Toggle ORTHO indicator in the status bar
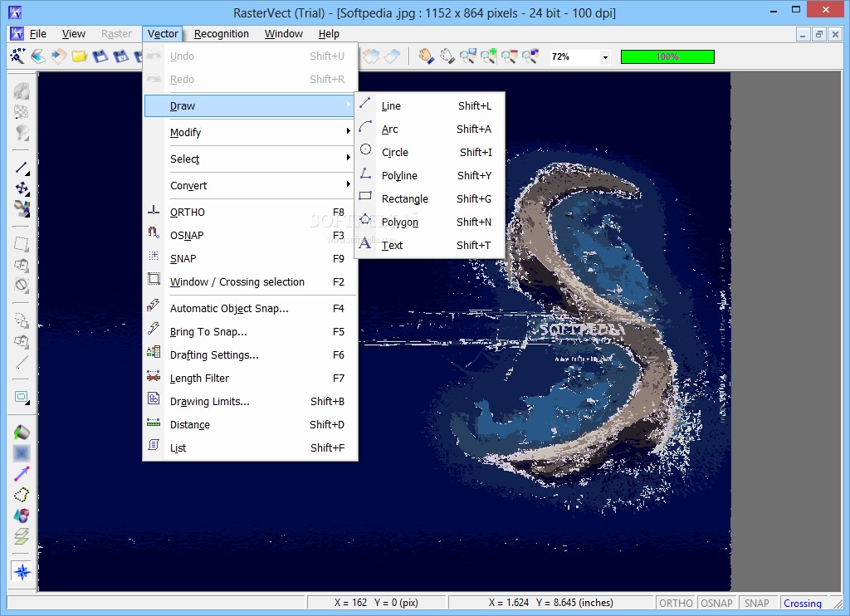Screen dimensions: 850x616 click(x=676, y=603)
